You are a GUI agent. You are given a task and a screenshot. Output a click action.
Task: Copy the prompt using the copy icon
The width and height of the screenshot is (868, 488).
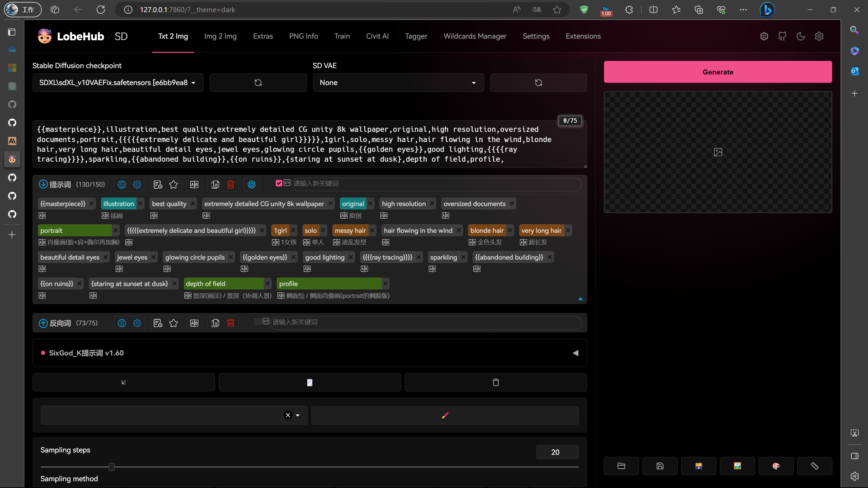215,184
